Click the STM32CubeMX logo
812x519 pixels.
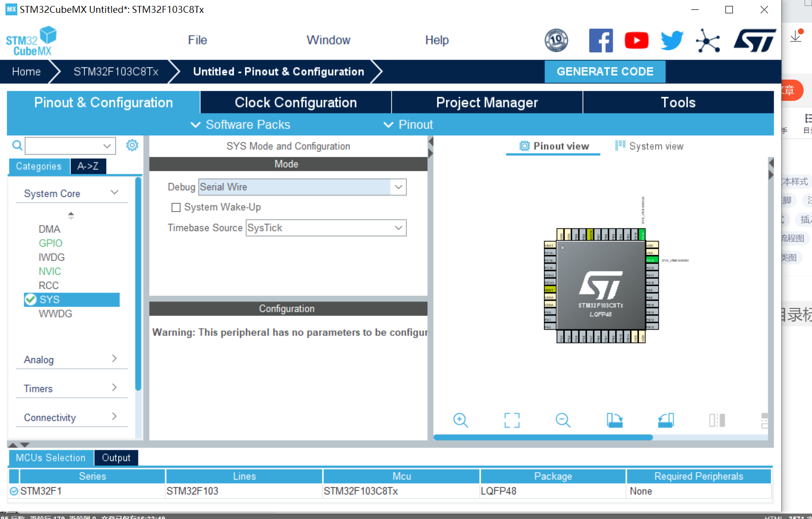(x=31, y=40)
